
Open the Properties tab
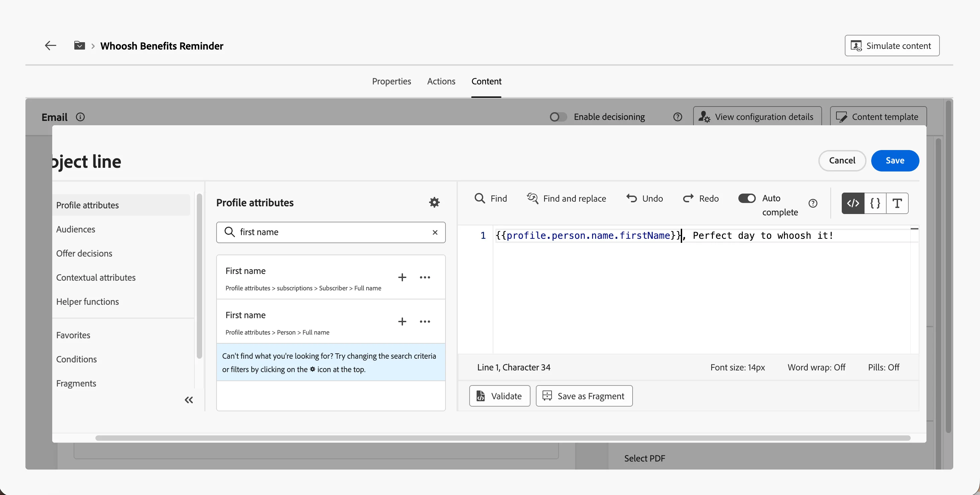click(x=392, y=81)
